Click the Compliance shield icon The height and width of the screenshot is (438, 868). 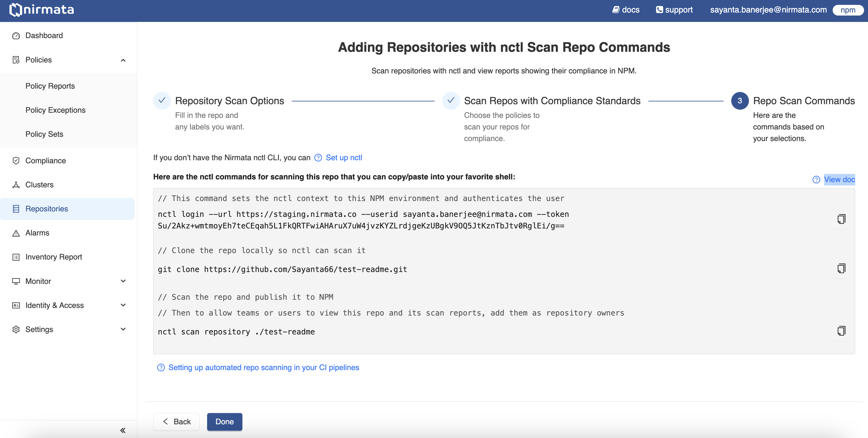[16, 161]
